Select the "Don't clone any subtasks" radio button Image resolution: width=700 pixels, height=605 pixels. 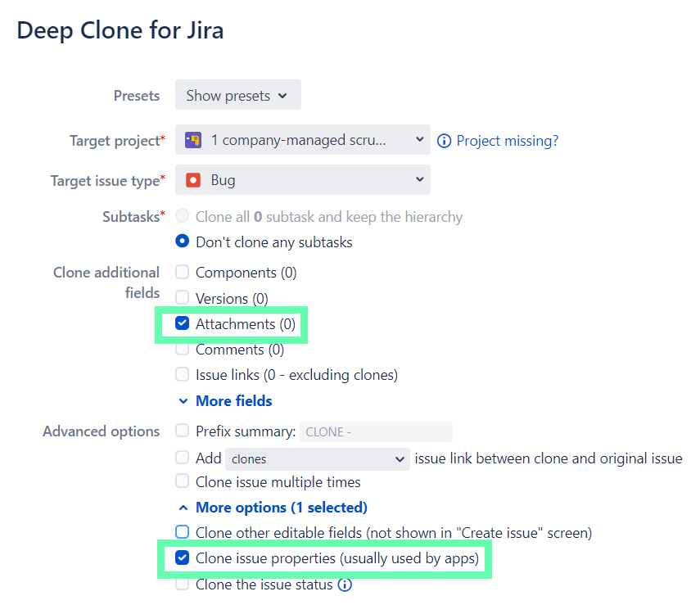coord(182,242)
